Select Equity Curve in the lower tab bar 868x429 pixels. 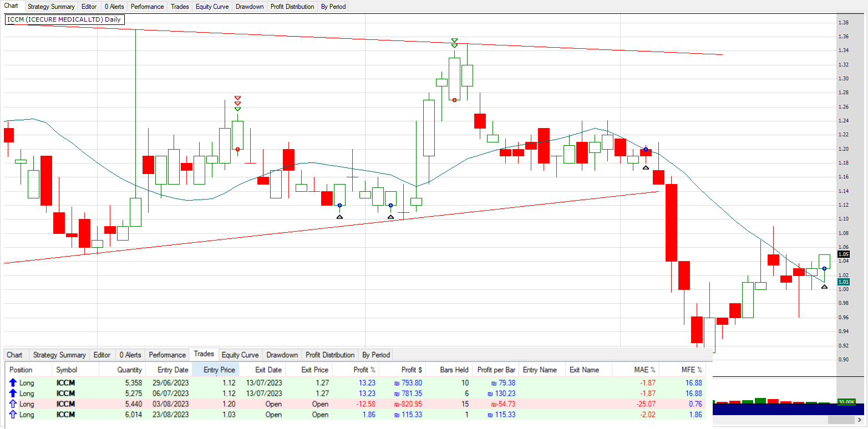click(x=240, y=355)
